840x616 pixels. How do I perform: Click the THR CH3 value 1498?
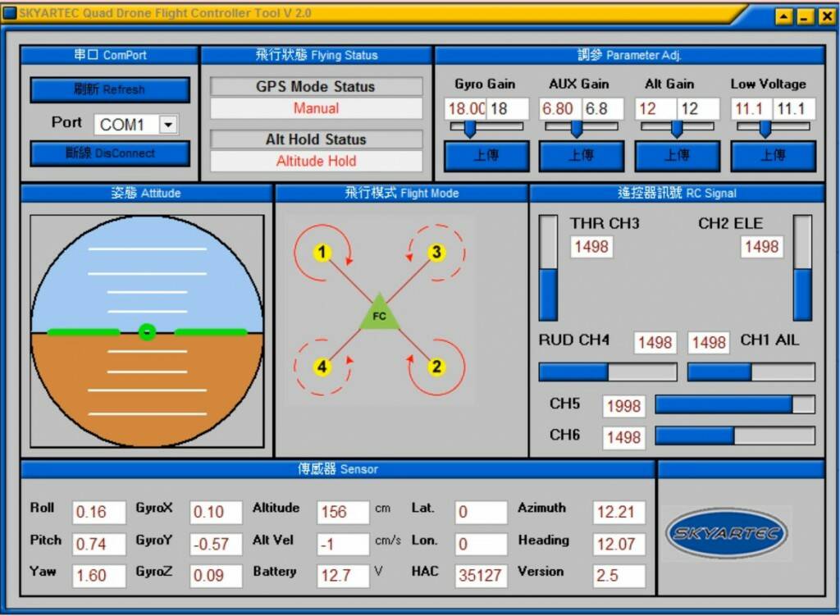pos(591,247)
